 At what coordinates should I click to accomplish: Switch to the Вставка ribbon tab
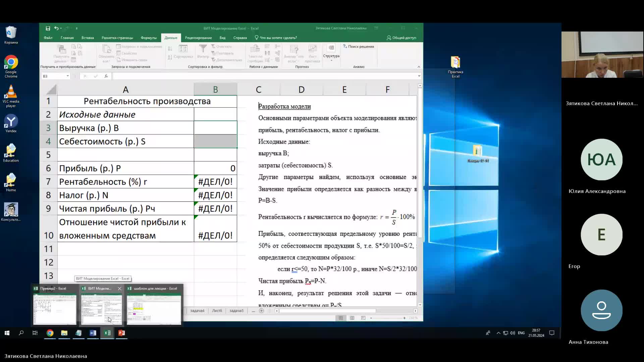[88, 38]
